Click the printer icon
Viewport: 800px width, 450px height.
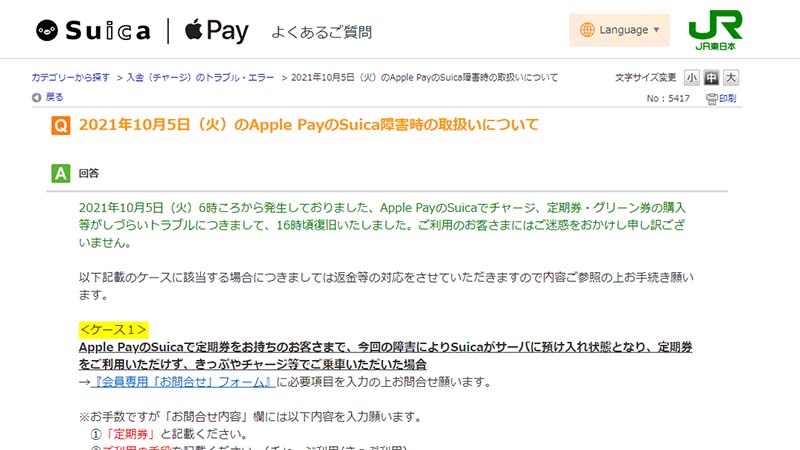coord(711,99)
